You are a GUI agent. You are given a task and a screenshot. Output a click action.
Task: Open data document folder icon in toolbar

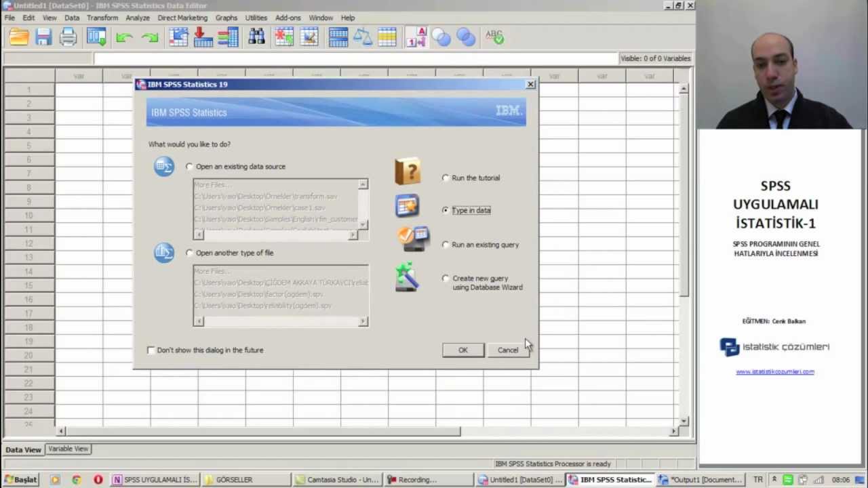(19, 37)
